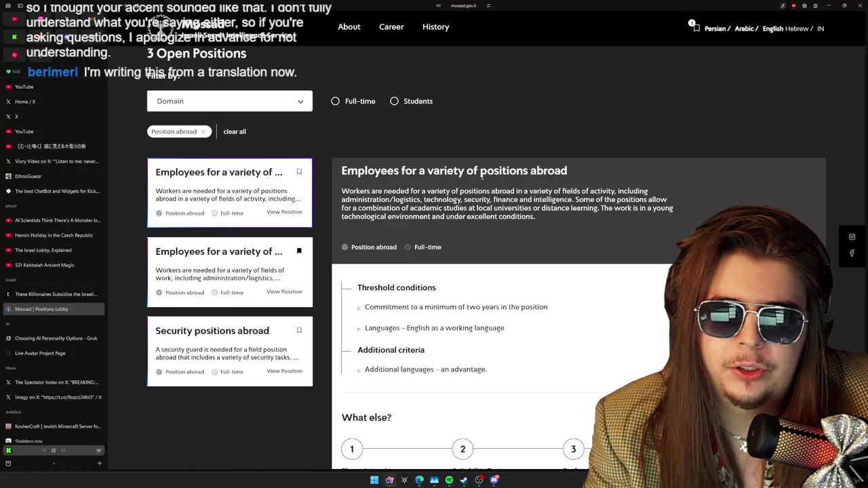View Position of first Employees card
This screenshot has height=488, width=868.
click(x=284, y=212)
